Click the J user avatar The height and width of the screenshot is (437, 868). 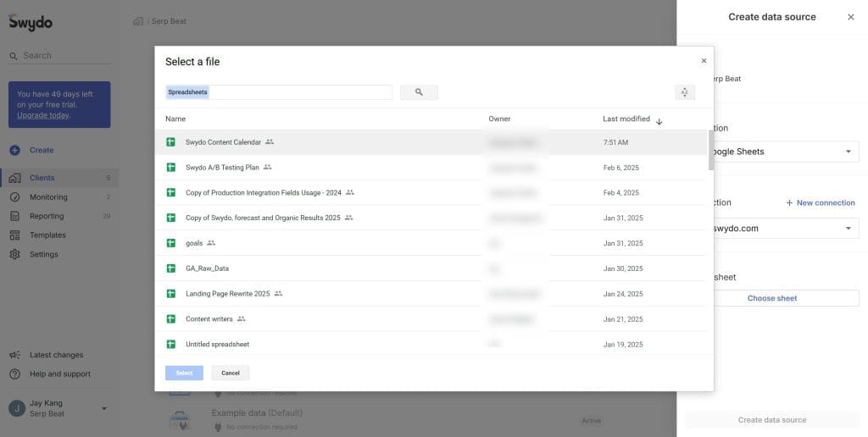coord(17,409)
